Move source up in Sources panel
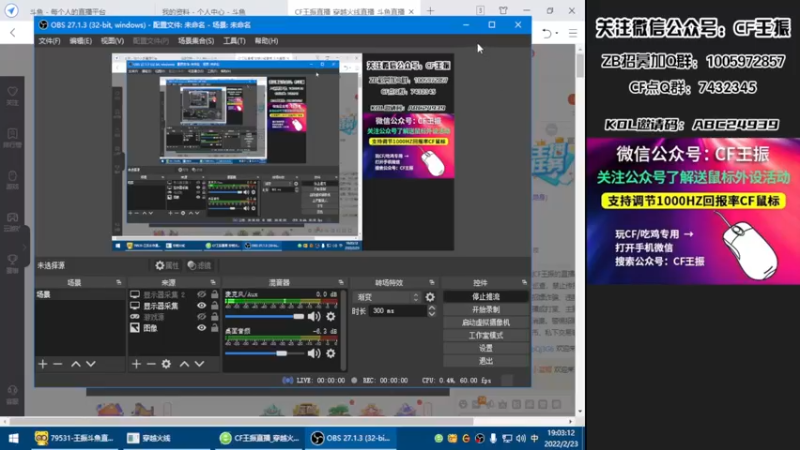 click(184, 364)
